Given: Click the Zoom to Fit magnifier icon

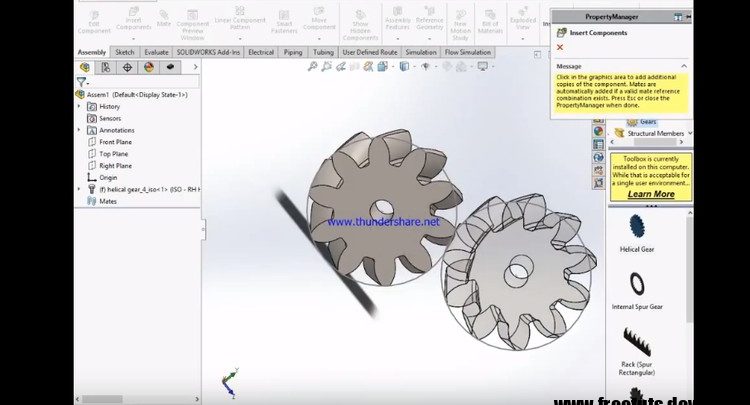Looking at the screenshot, I should pos(312,66).
